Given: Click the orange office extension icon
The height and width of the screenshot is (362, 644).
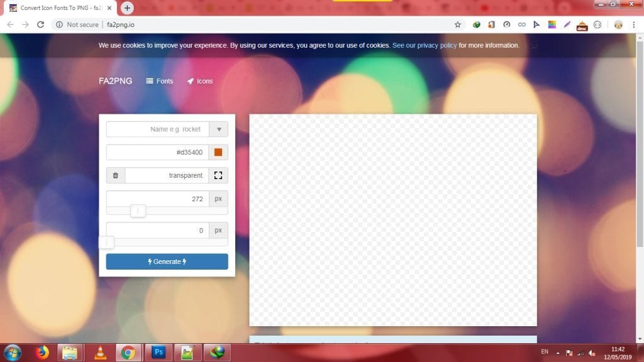Looking at the screenshot, I should point(491,25).
